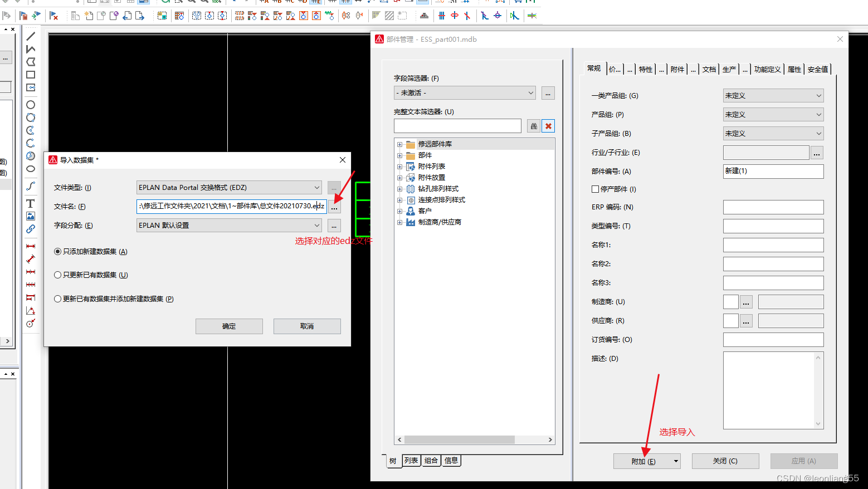The height and width of the screenshot is (489, 868).
Task: Select the Line drawing tool
Action: point(31,36)
